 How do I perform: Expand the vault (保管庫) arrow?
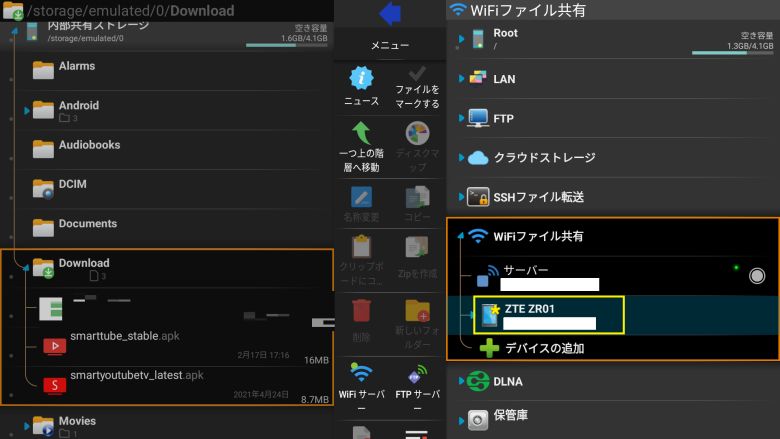click(x=461, y=421)
